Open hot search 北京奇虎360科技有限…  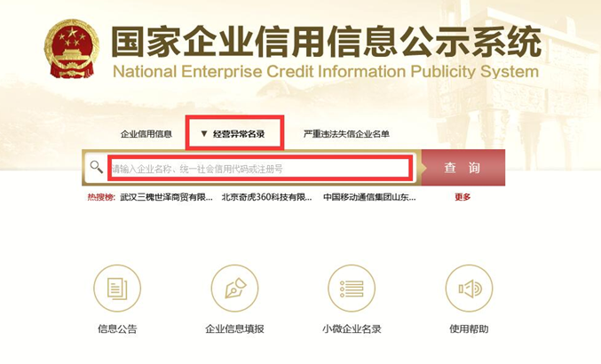267,197
